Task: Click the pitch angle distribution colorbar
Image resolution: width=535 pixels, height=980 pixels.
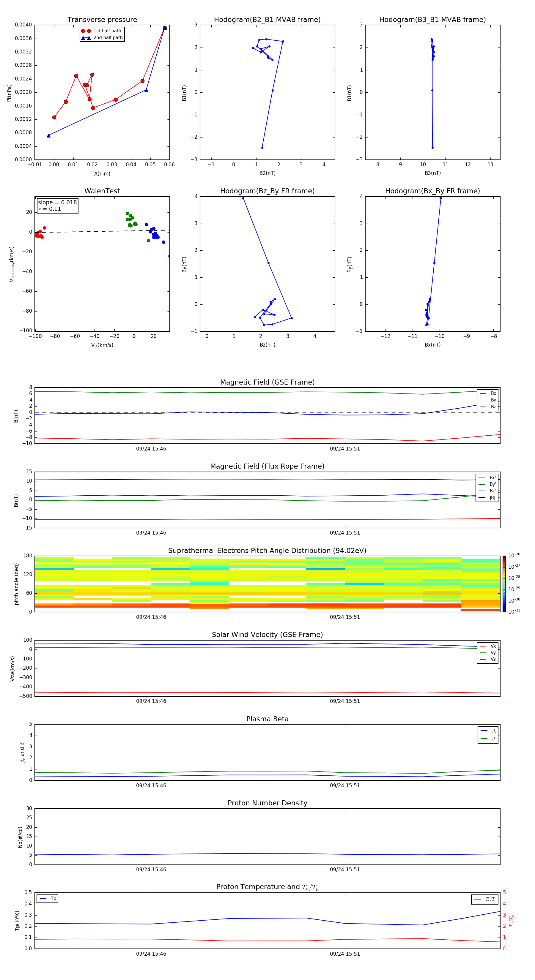Action: click(504, 584)
